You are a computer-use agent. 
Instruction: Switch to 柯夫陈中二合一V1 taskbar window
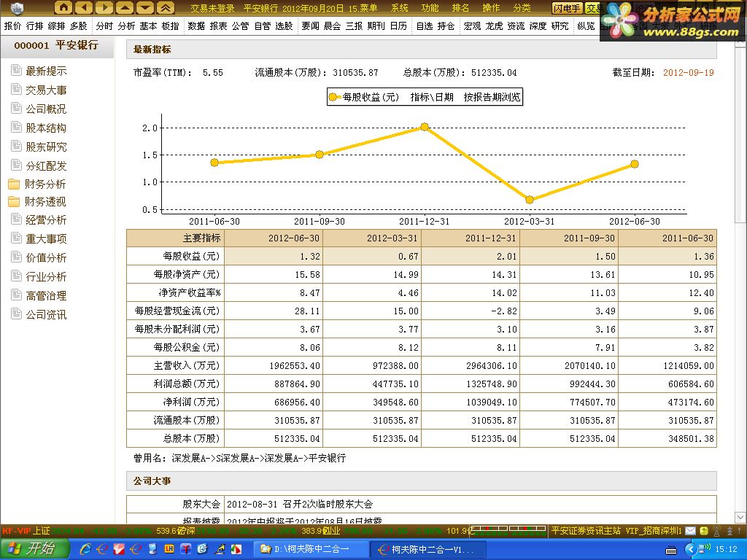pyautogui.click(x=427, y=550)
